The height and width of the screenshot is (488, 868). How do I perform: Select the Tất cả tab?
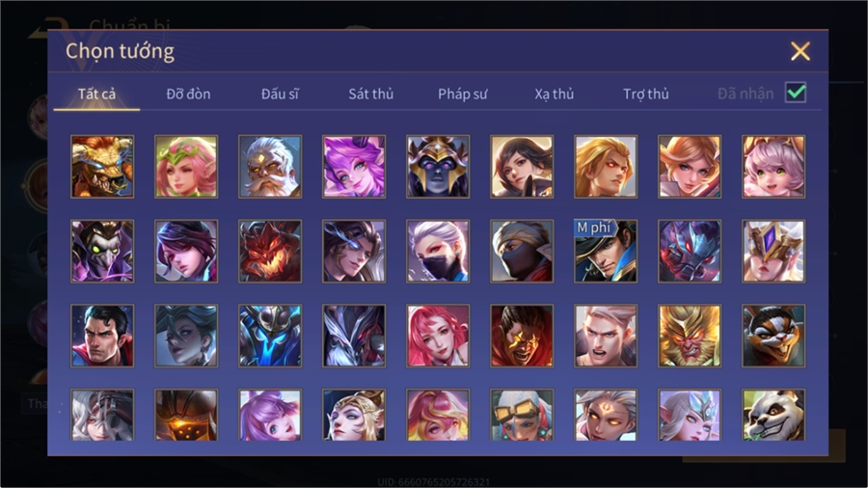coord(96,95)
